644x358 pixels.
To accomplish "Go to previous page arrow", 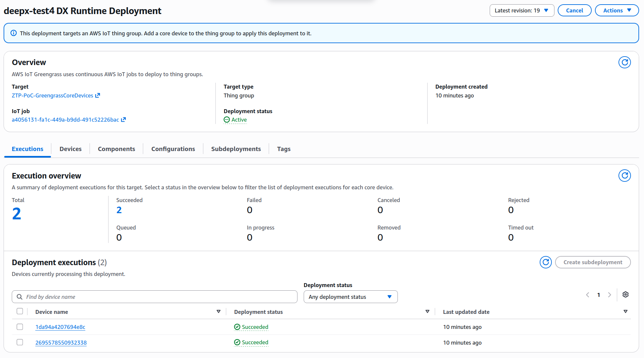I will 587,295.
